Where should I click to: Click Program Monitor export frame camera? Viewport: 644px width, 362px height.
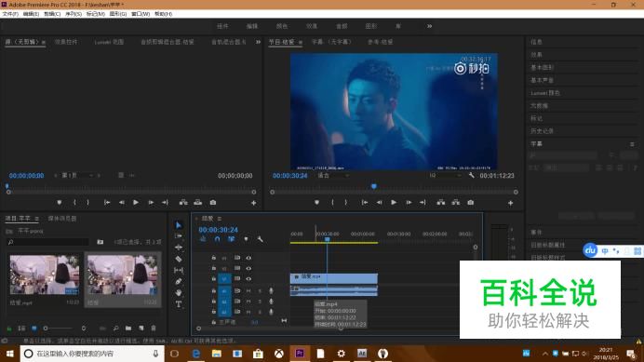click(471, 203)
